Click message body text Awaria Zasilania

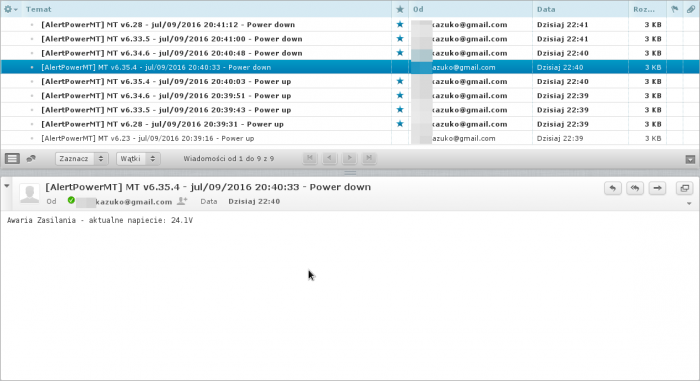click(x=100, y=220)
